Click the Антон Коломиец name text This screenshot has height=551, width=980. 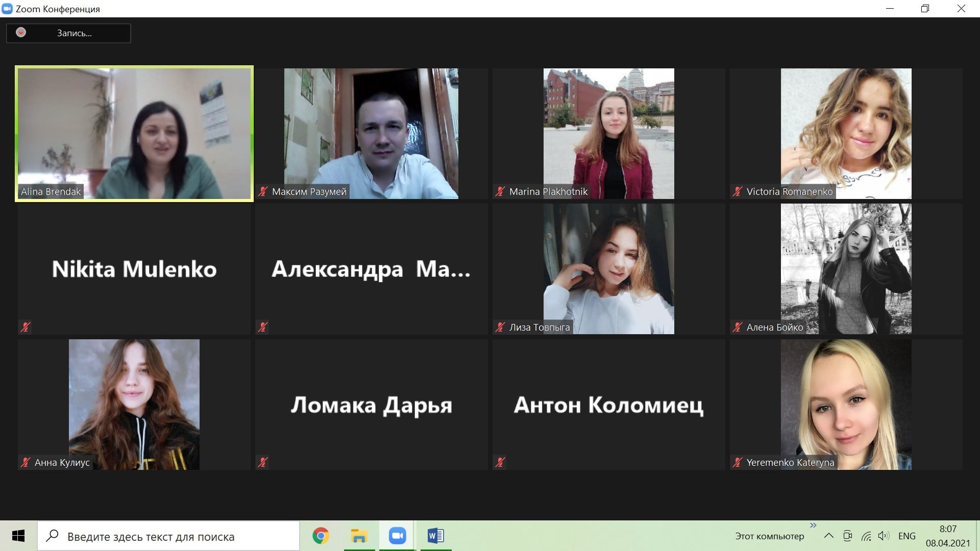608,406
